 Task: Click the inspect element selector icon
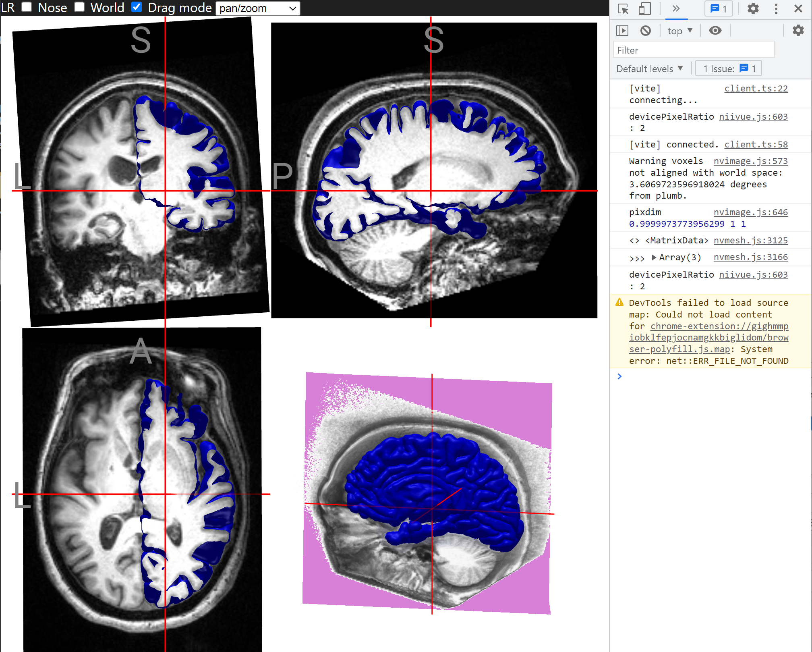tap(623, 9)
